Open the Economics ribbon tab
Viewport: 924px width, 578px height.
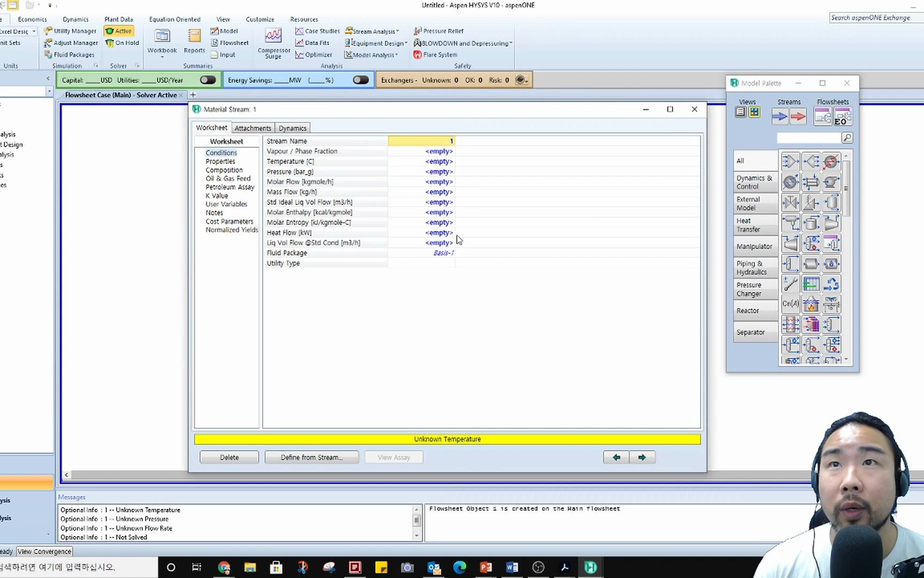pyautogui.click(x=32, y=19)
